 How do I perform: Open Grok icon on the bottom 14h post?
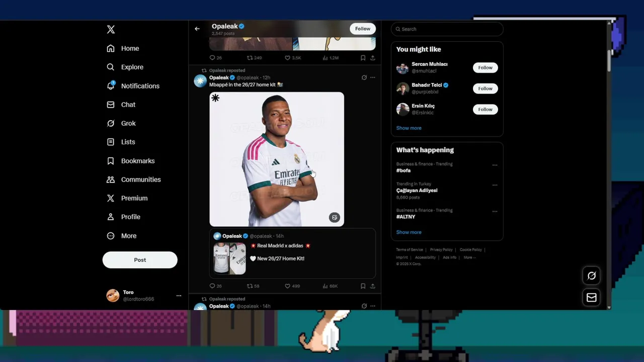pyautogui.click(x=364, y=306)
